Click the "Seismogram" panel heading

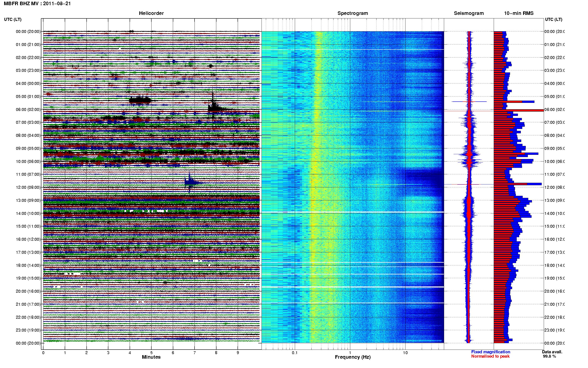pos(469,13)
